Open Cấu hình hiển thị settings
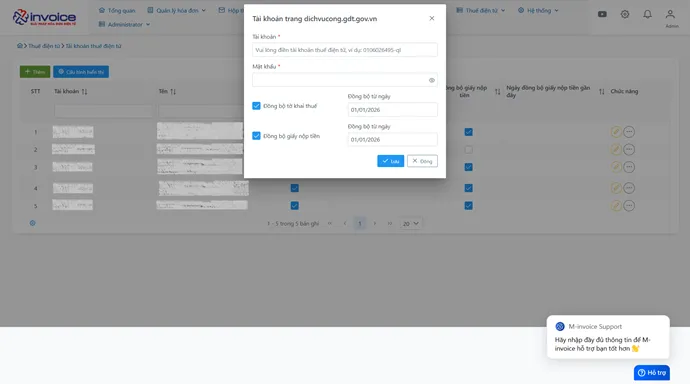Viewport: 690px width, 384px height. point(81,72)
